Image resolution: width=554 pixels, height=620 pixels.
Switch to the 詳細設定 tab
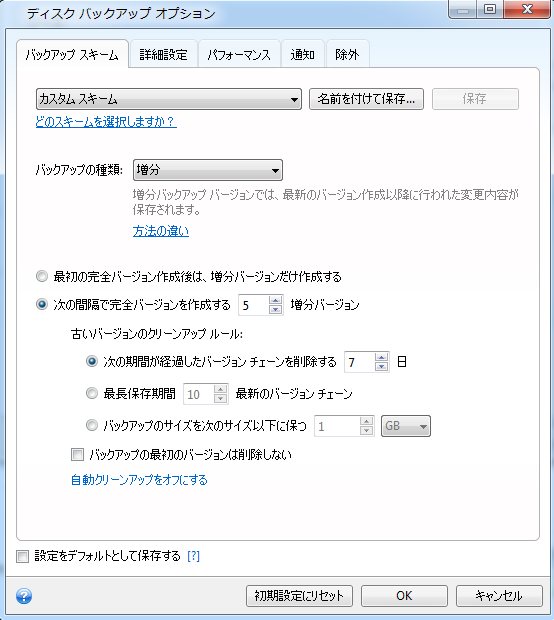click(x=163, y=55)
